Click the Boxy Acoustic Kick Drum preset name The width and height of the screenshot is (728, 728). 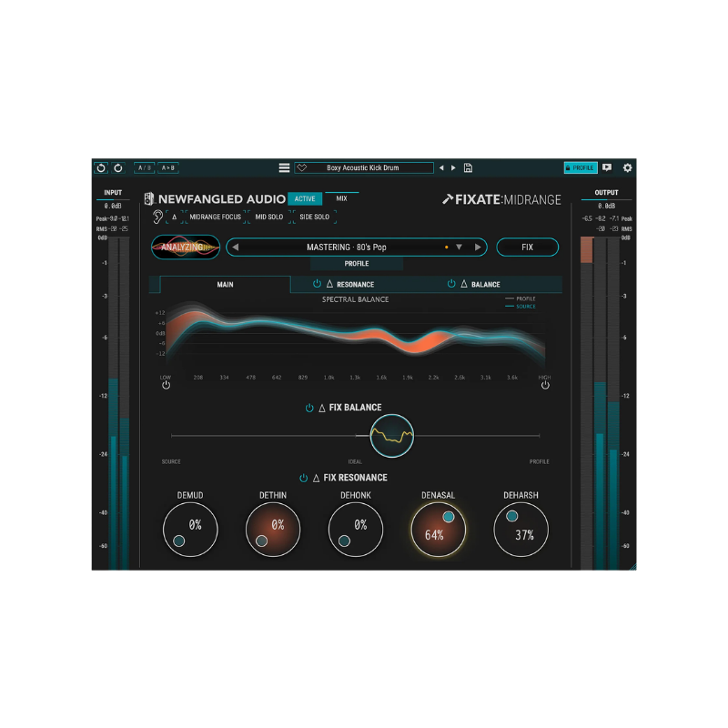point(362,167)
